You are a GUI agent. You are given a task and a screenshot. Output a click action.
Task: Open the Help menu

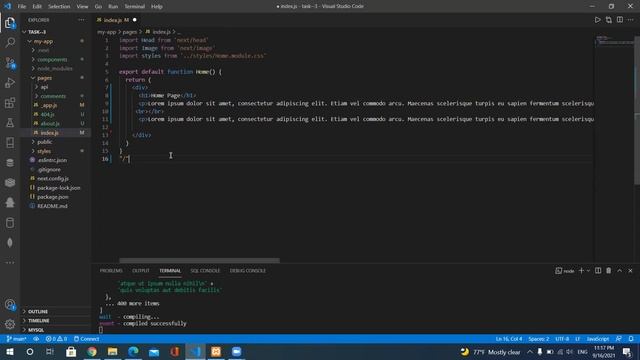pyautogui.click(x=157, y=6)
